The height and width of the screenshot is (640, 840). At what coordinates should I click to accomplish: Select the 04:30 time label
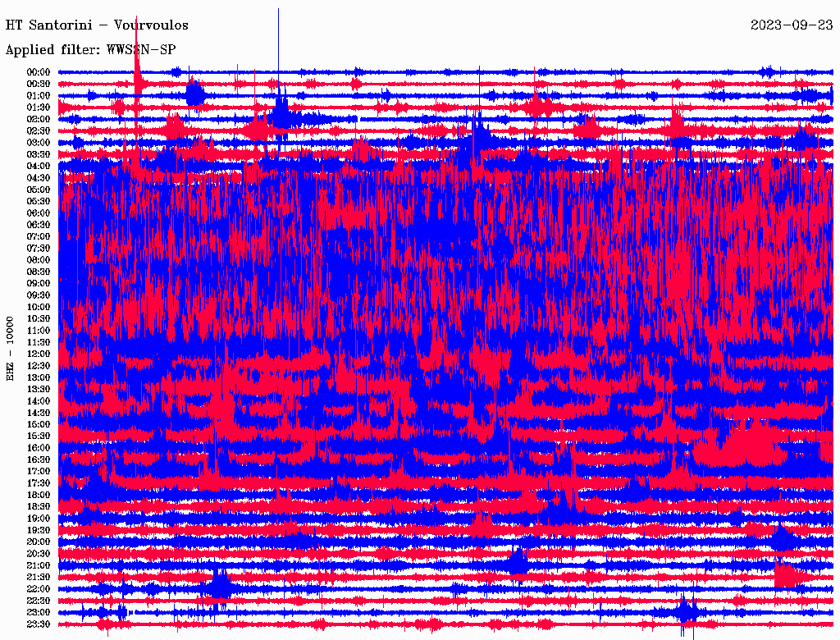38,178
